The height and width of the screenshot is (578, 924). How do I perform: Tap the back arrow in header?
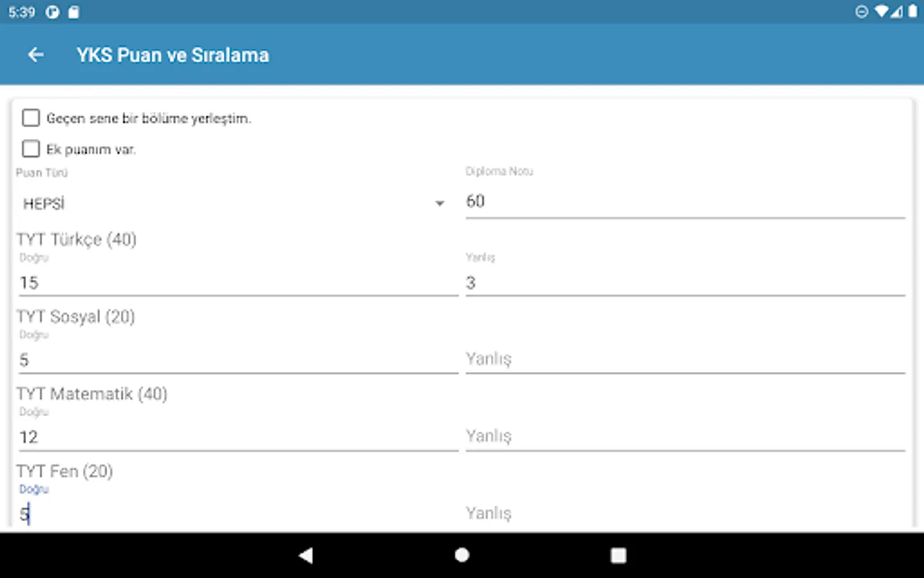(x=36, y=55)
